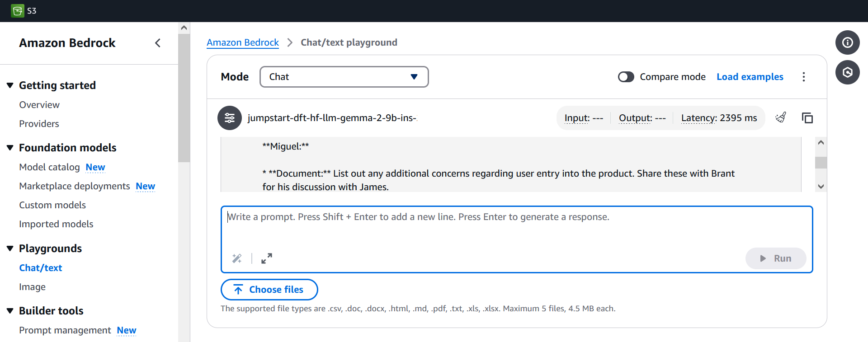The height and width of the screenshot is (342, 868).
Task: Open Prompt management in sidebar
Action: click(65, 330)
